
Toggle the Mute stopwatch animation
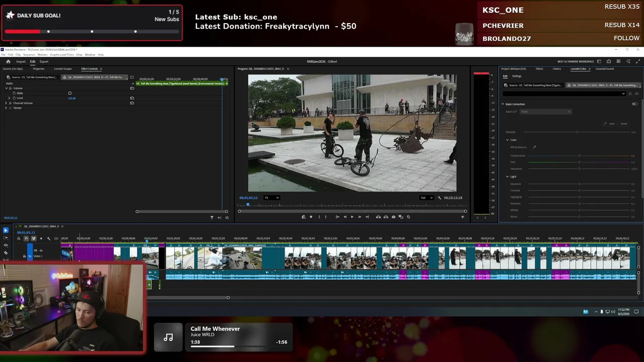pos(14,93)
